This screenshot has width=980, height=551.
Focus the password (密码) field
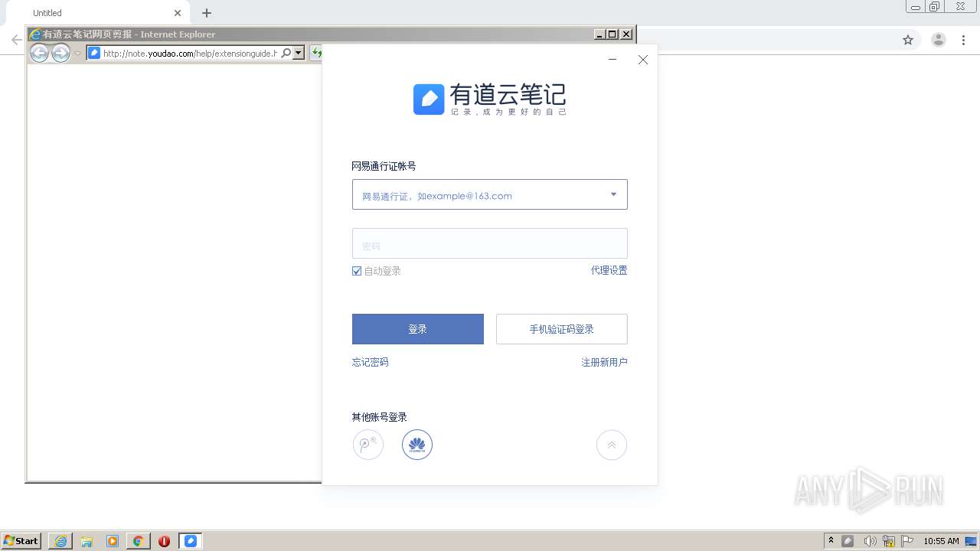pyautogui.click(x=490, y=243)
